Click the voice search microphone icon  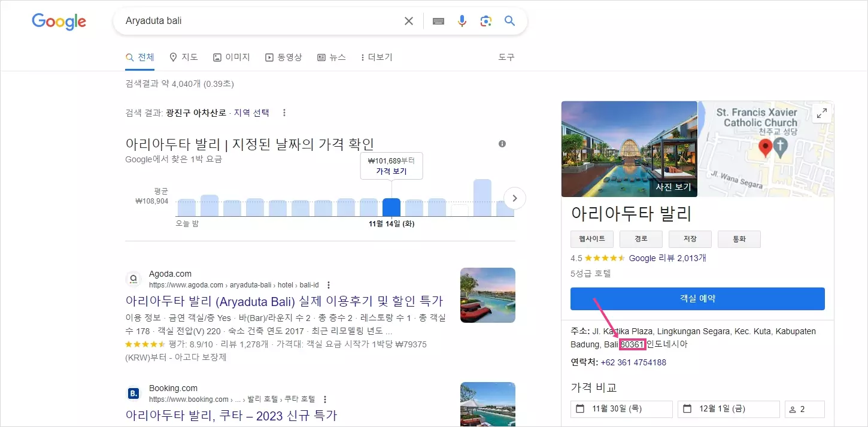click(x=462, y=20)
